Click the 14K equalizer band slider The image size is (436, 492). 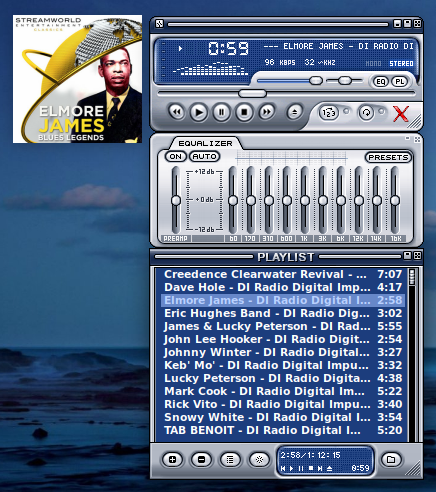(377, 200)
